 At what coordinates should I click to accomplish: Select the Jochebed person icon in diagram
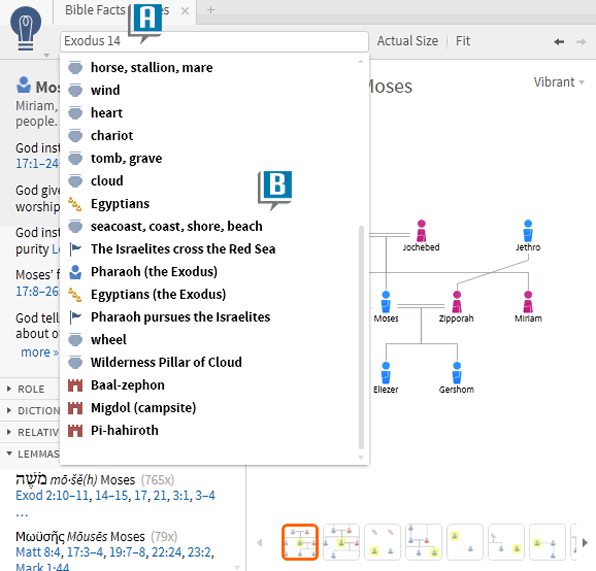[421, 231]
